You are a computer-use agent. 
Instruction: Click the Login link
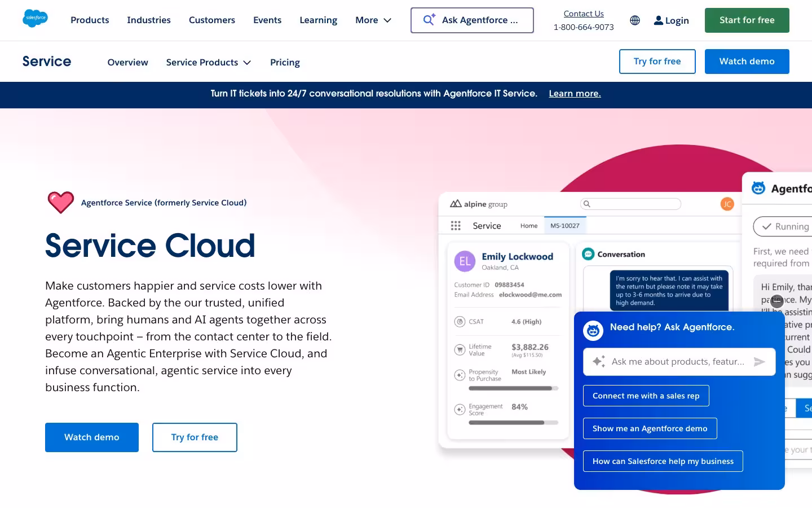pos(671,20)
